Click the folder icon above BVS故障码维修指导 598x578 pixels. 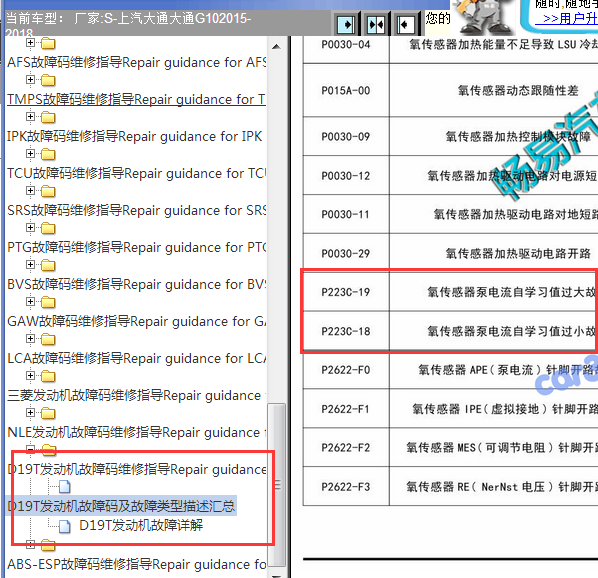48,265
